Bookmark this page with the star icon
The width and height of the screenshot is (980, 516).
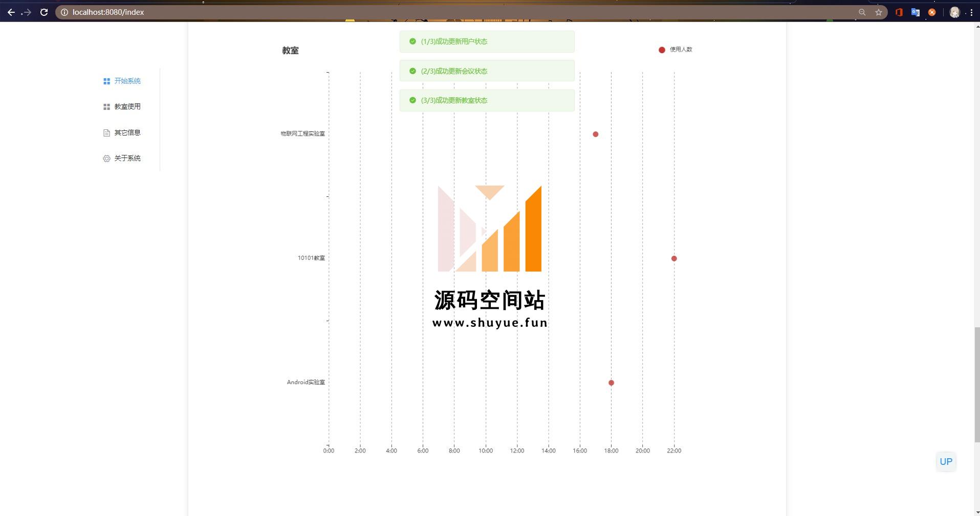coord(879,12)
